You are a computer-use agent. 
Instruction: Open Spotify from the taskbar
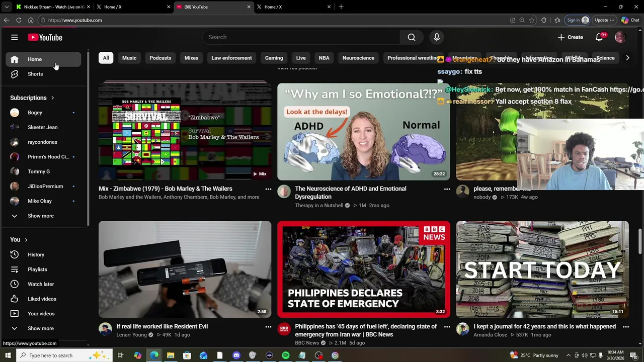point(286,355)
